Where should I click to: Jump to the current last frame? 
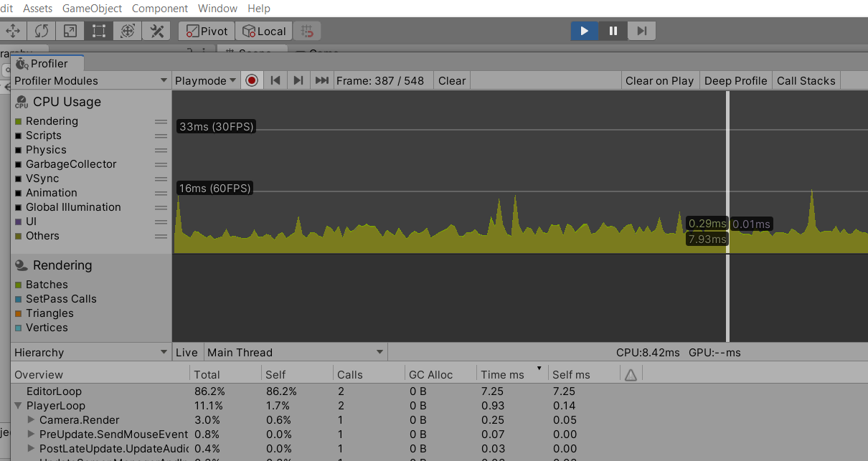pos(322,80)
